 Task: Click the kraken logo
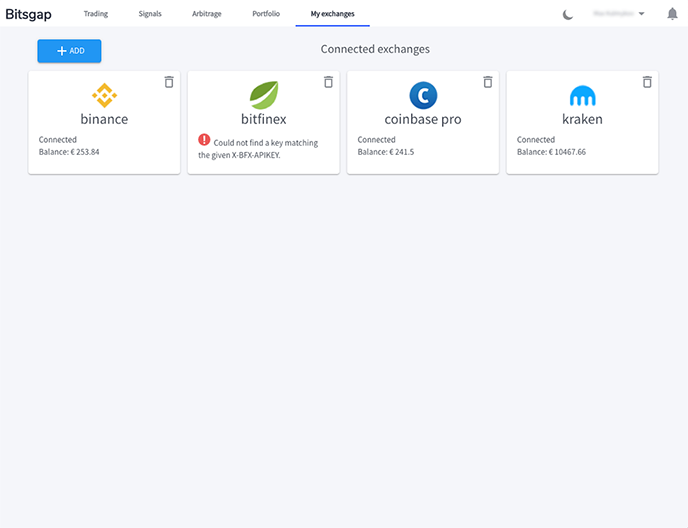pos(582,96)
